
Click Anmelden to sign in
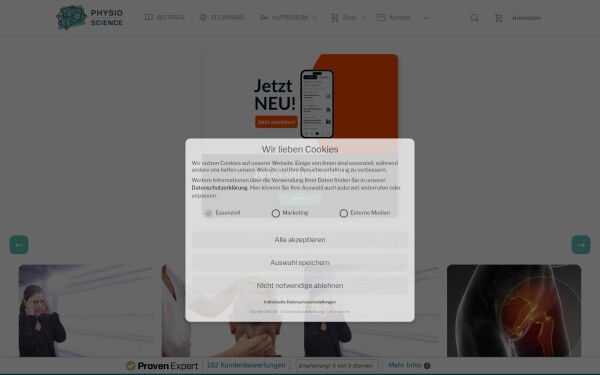pos(527,18)
